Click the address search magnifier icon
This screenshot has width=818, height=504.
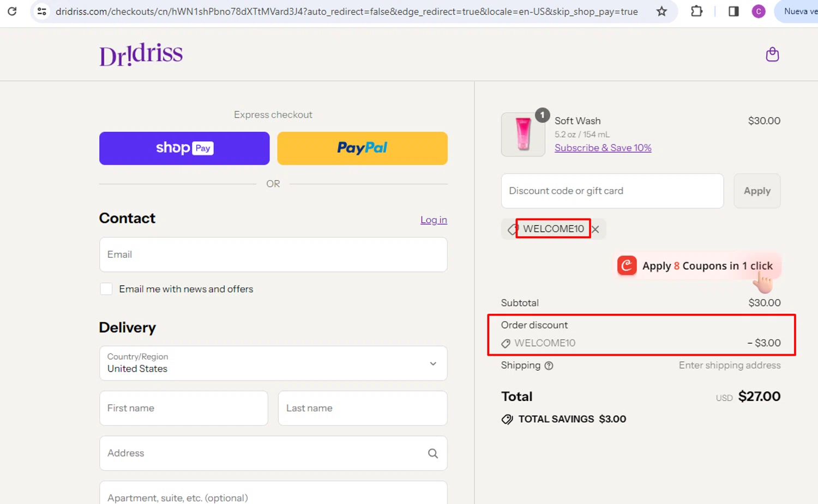point(433,453)
